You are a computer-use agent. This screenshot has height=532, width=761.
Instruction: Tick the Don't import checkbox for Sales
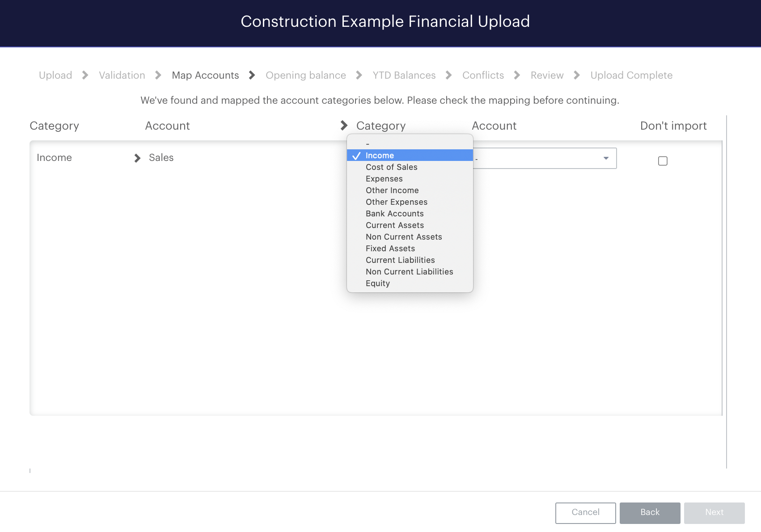point(663,161)
